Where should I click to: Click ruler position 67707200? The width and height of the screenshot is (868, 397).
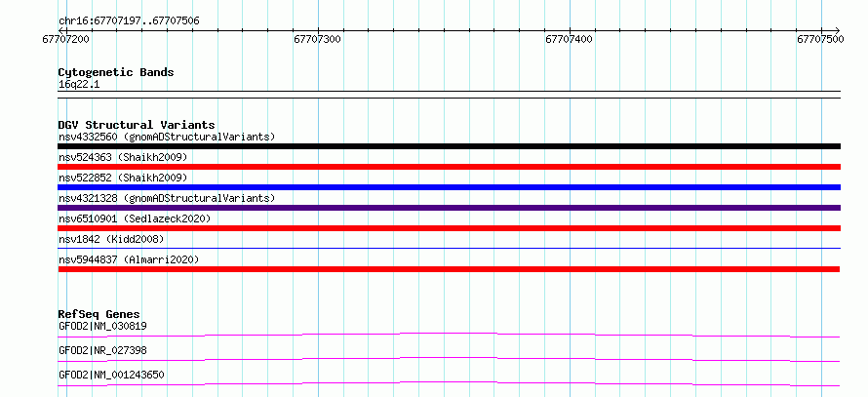click(66, 39)
